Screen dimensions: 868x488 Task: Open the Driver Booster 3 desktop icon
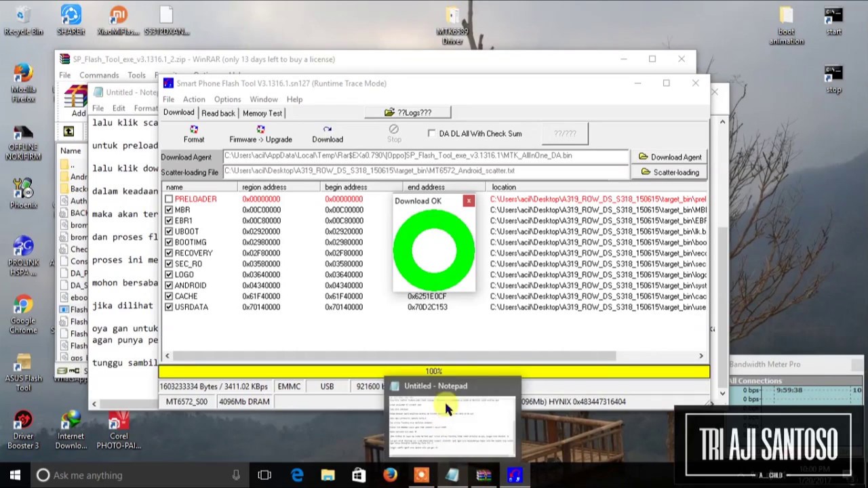pyautogui.click(x=22, y=430)
